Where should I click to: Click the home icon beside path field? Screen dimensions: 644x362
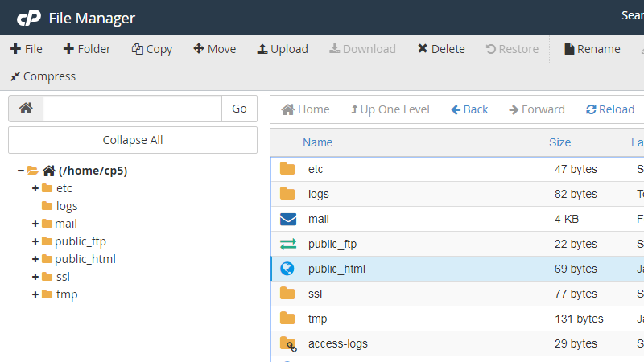tap(26, 109)
